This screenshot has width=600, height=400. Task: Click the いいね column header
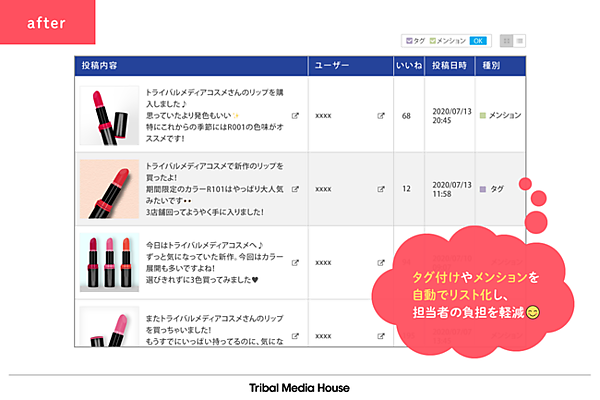point(409,66)
